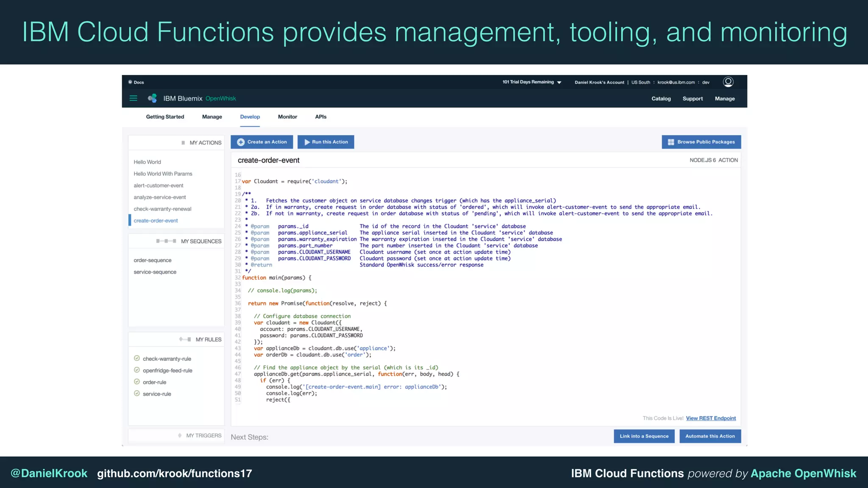Click the grid icon on Browse Public Packages
Image resolution: width=868 pixels, height=488 pixels.
point(671,142)
